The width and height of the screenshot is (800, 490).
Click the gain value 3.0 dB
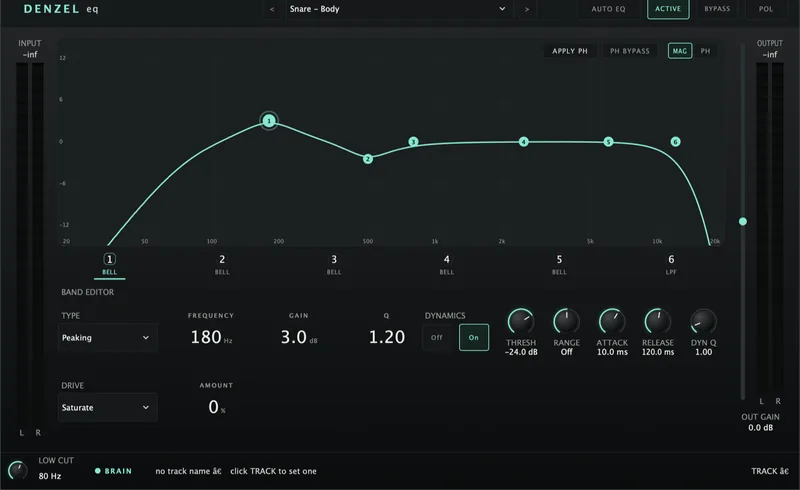point(299,337)
